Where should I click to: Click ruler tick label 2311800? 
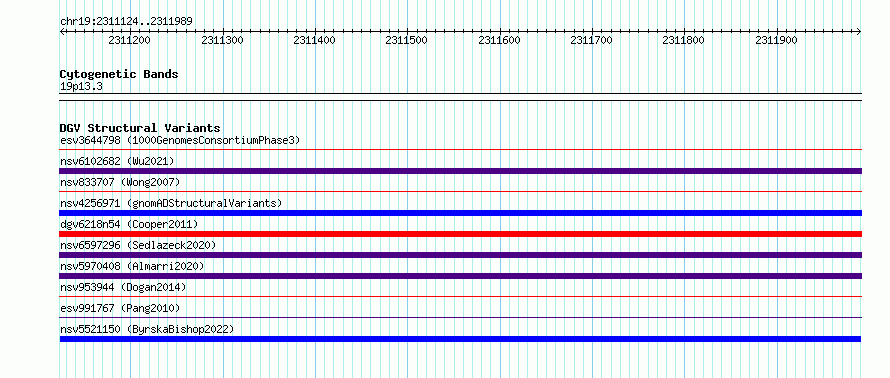(683, 40)
